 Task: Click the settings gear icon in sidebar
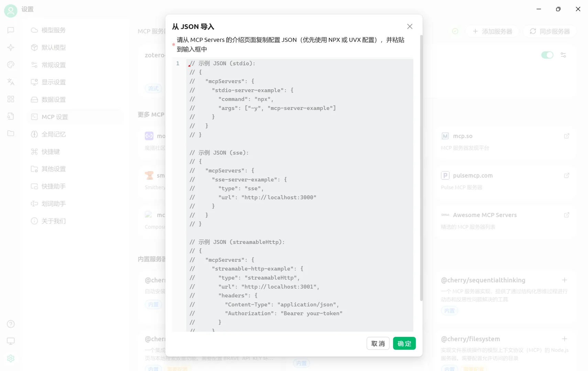[11, 358]
